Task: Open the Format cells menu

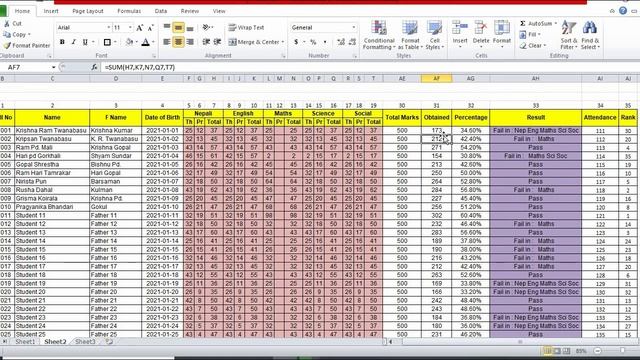Action: click(x=502, y=34)
